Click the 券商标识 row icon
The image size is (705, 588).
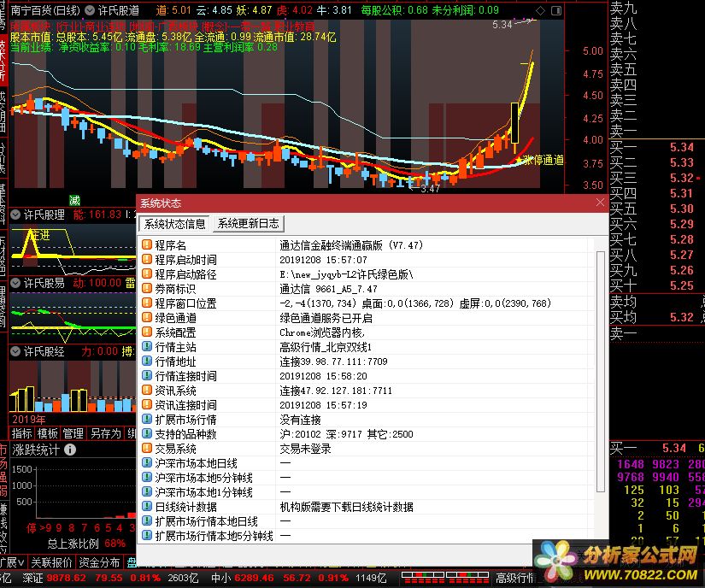pyautogui.click(x=147, y=288)
